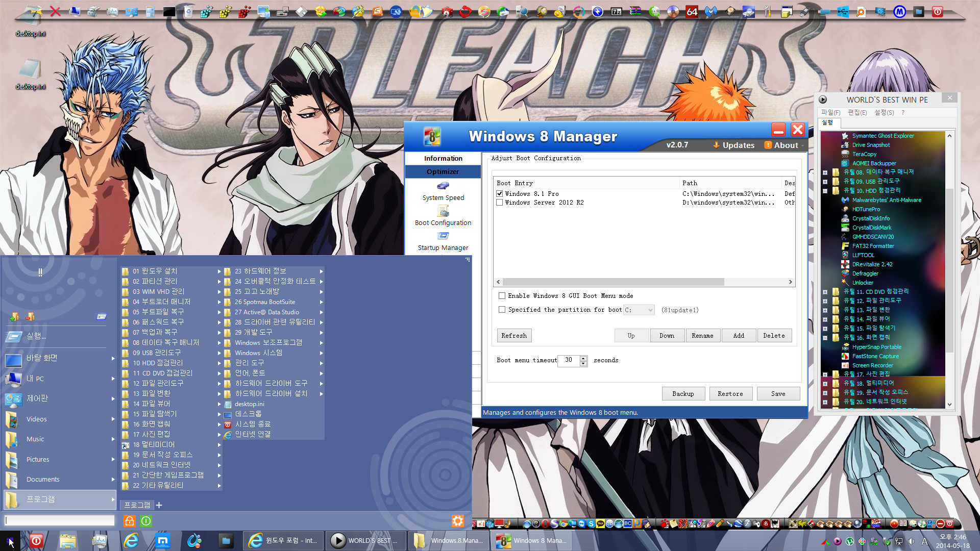Switch to Information section tab
Image resolution: width=980 pixels, height=551 pixels.
(443, 159)
